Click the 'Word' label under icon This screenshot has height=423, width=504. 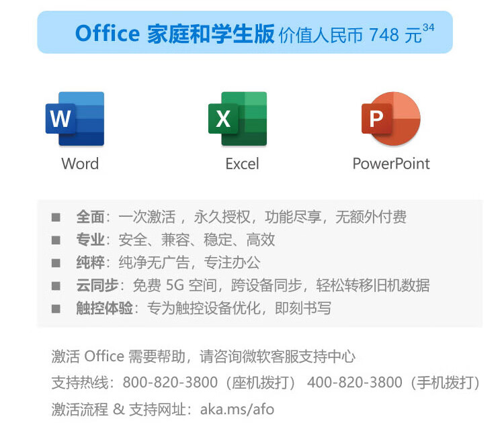click(80, 163)
